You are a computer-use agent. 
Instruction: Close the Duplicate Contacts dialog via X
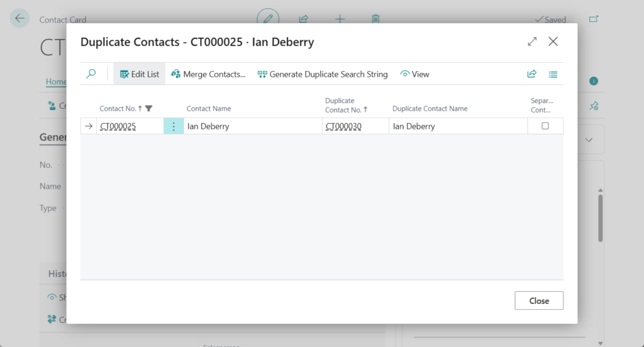[x=553, y=41]
